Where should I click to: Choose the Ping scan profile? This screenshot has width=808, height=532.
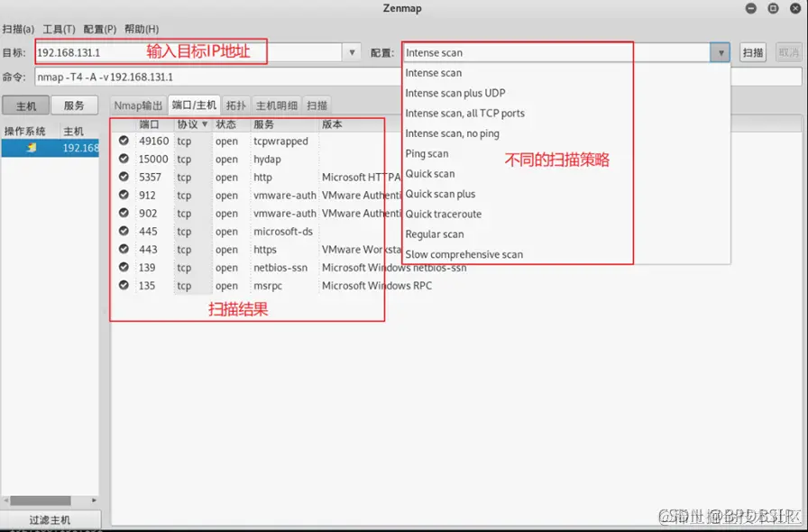[x=427, y=153]
